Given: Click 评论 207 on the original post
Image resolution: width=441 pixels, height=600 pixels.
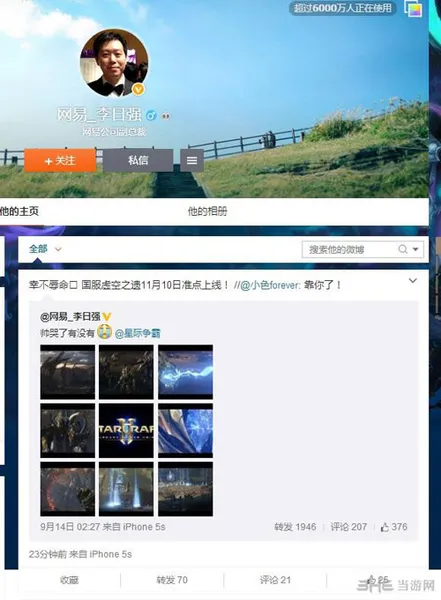Looking at the screenshot, I should (x=349, y=527).
